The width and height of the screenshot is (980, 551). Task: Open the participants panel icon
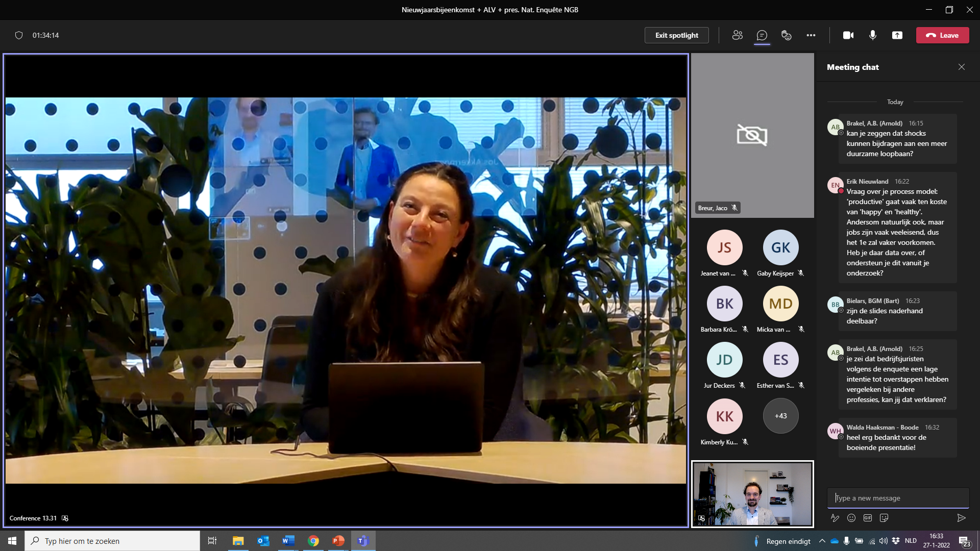pyautogui.click(x=737, y=35)
